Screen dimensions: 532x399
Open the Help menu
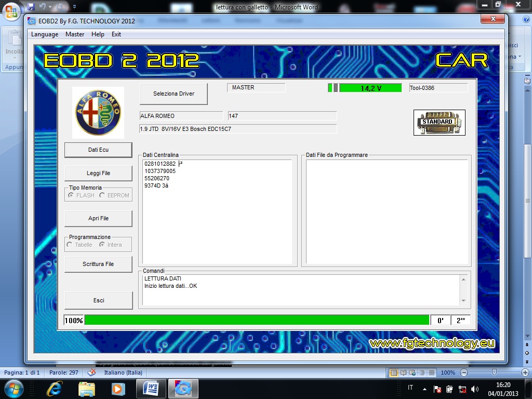[x=98, y=34]
